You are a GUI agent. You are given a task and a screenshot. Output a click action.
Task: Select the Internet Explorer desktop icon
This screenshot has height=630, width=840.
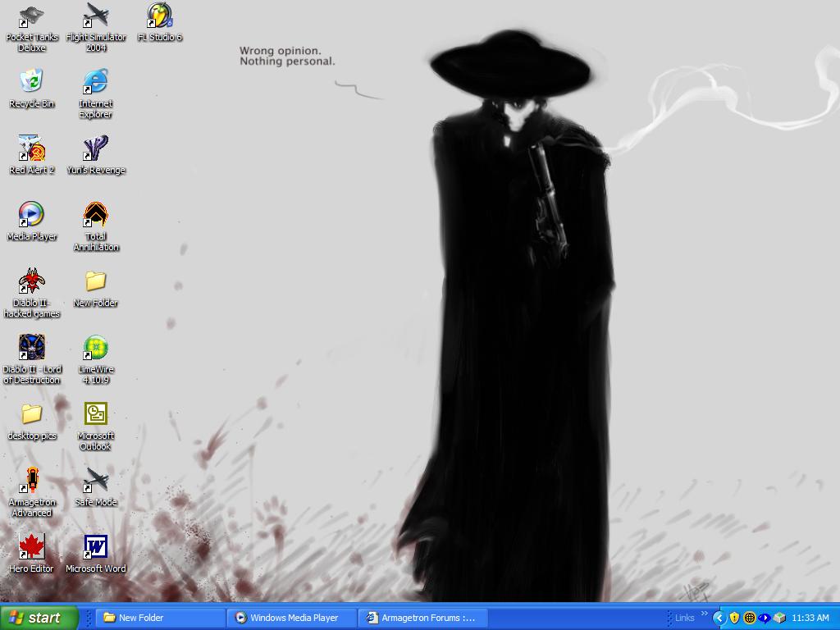pyautogui.click(x=96, y=82)
